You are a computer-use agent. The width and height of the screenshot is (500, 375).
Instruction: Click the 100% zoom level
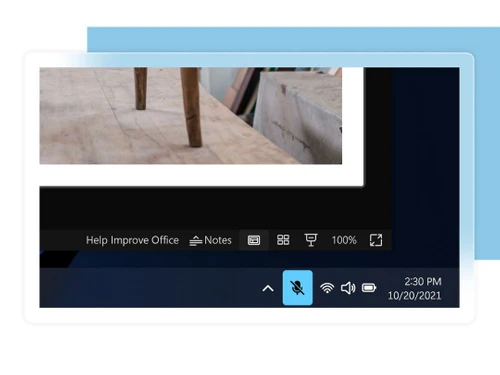344,240
